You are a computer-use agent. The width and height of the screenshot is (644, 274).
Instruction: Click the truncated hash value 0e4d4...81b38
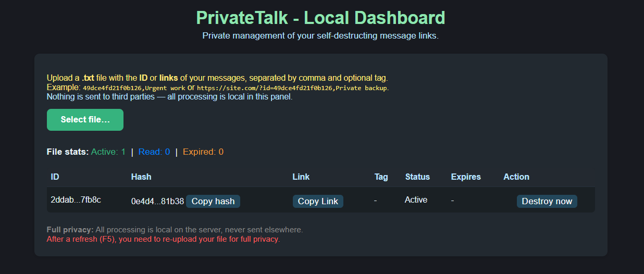(x=157, y=202)
